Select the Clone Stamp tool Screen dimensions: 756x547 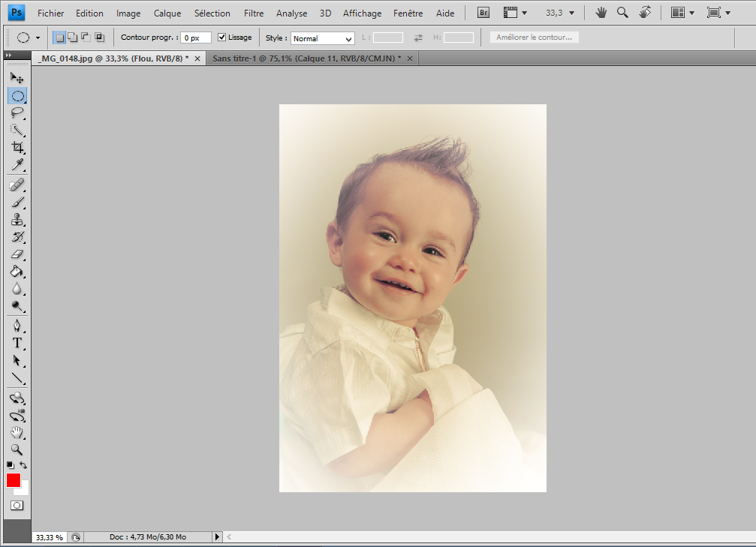pos(17,220)
